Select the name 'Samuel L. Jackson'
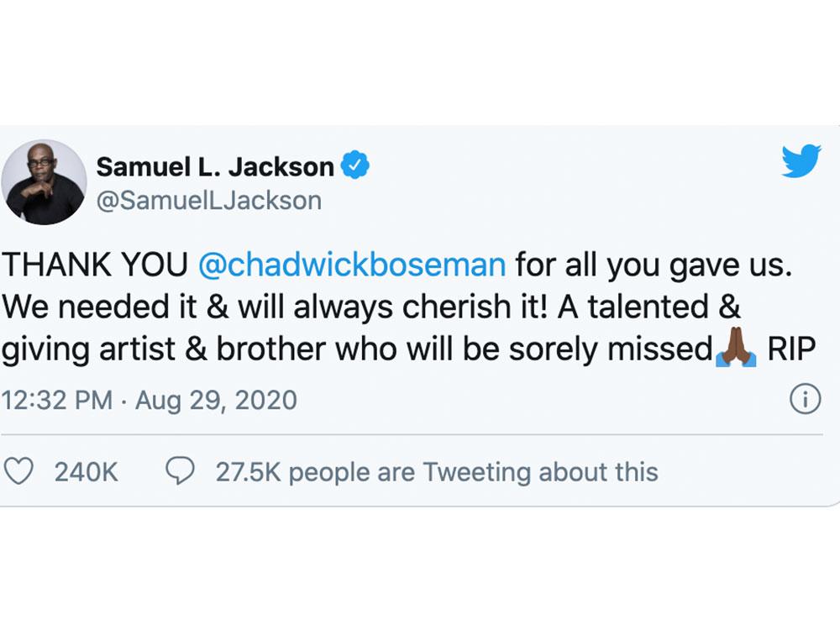Image resolution: width=840 pixels, height=630 pixels. (214, 165)
